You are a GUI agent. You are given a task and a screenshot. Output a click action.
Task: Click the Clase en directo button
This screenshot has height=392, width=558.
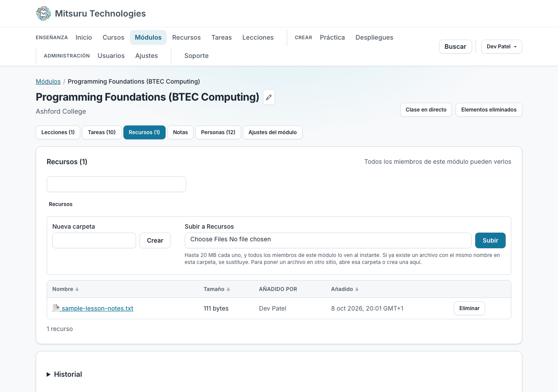(x=426, y=110)
